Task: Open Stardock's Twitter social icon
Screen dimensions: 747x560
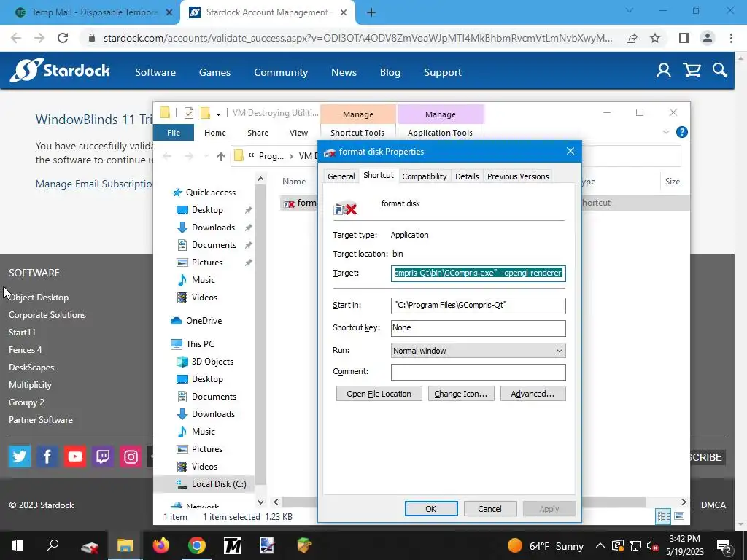Action: point(20,456)
